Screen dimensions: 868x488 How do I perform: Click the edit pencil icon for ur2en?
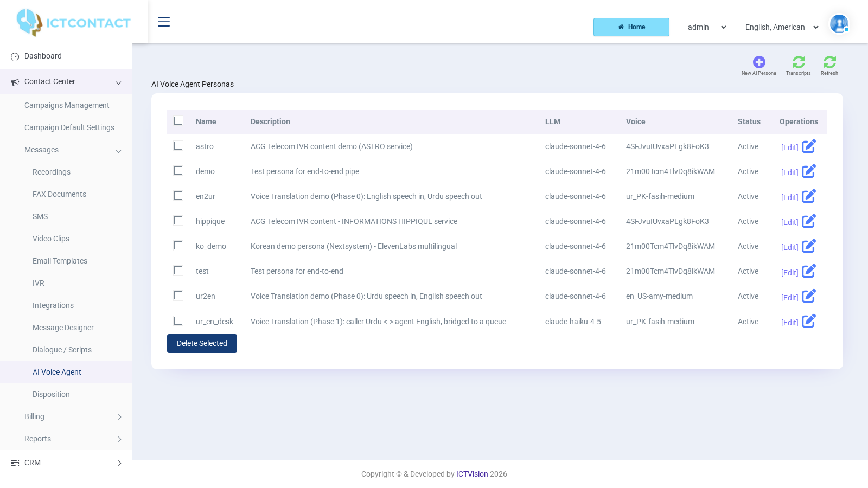pyautogui.click(x=809, y=296)
